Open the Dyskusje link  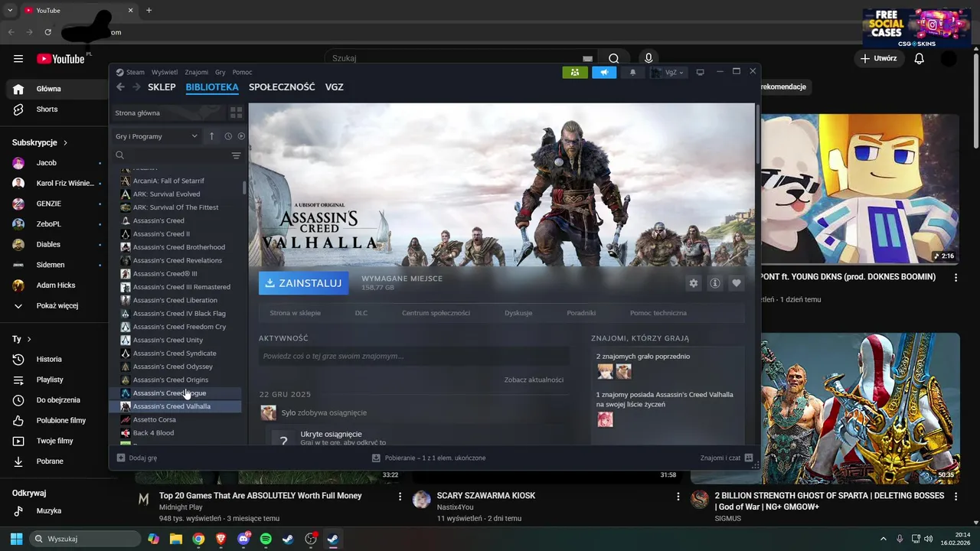tap(518, 313)
